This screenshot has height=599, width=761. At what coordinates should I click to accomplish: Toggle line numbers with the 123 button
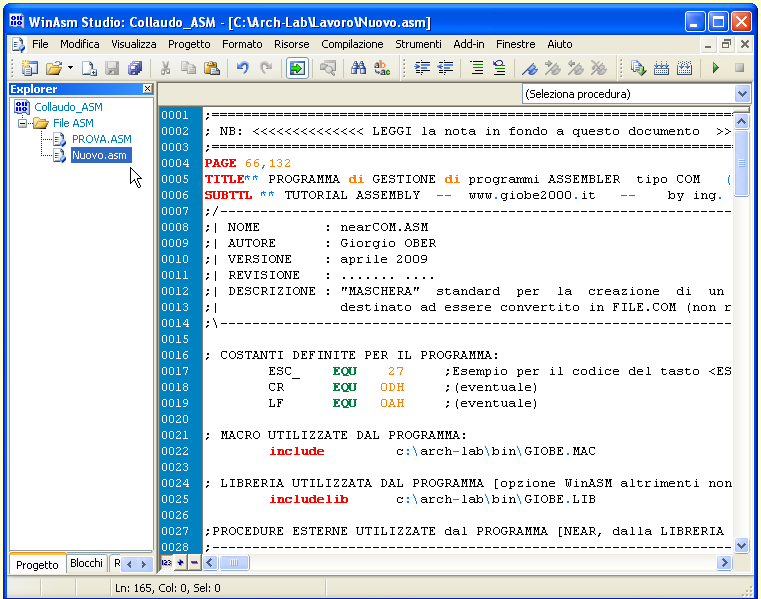click(x=166, y=563)
